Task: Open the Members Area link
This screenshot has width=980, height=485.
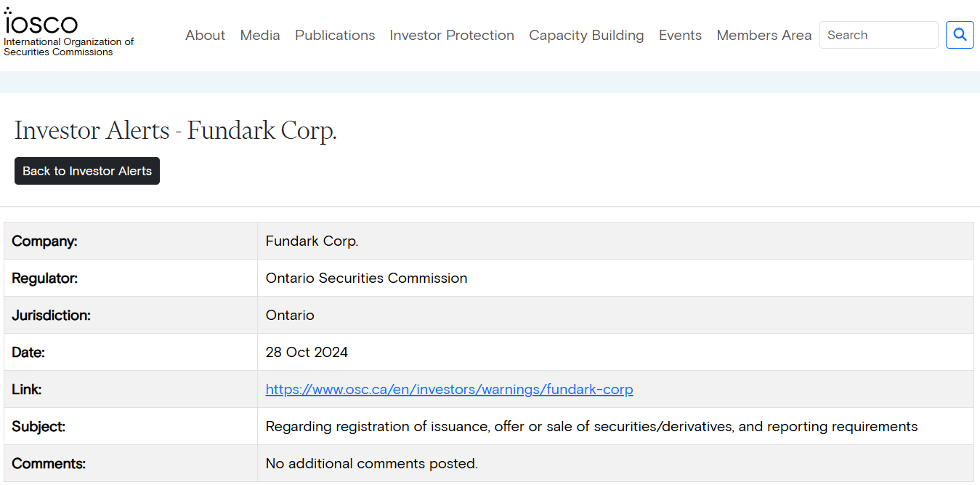Action: point(764,35)
